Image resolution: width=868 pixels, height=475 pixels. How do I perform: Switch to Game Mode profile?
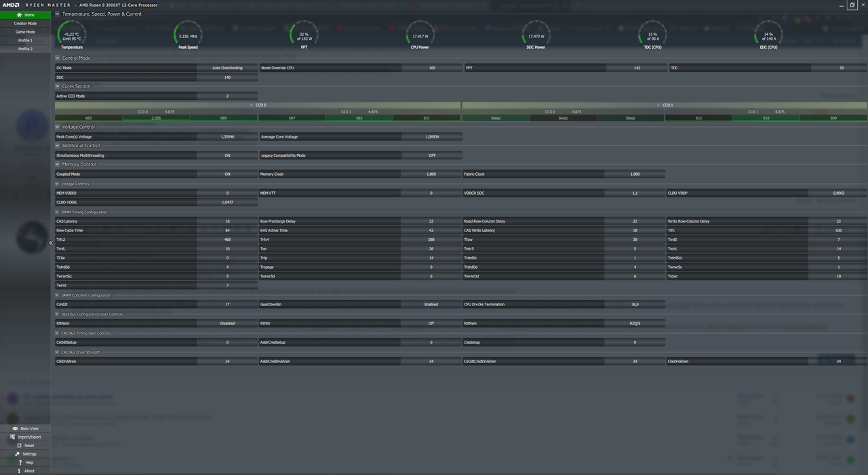click(25, 32)
